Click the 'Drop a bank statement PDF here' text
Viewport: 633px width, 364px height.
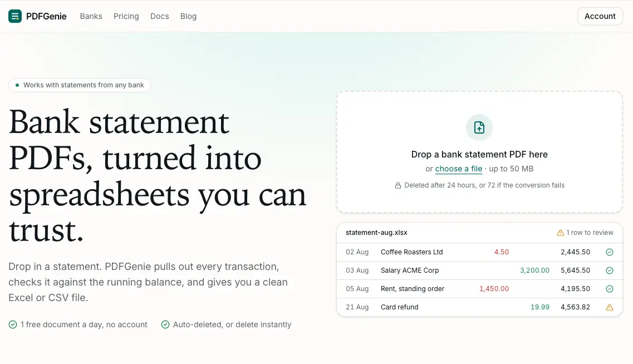pyautogui.click(x=479, y=155)
